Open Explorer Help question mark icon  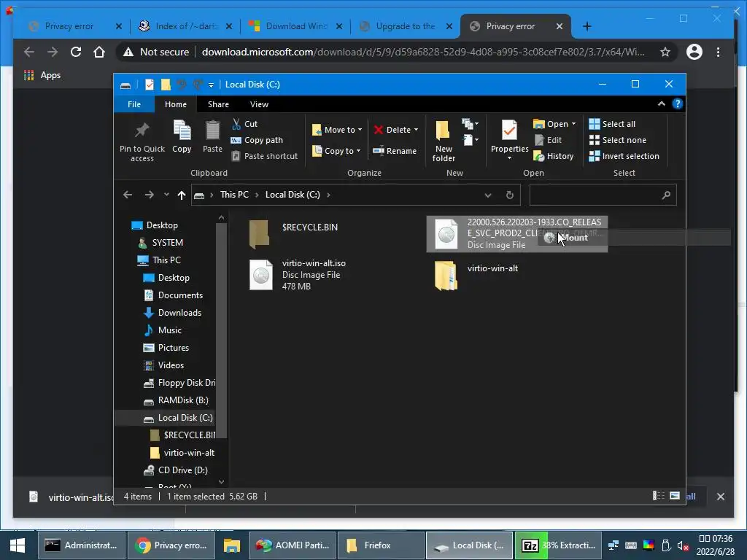click(x=678, y=104)
